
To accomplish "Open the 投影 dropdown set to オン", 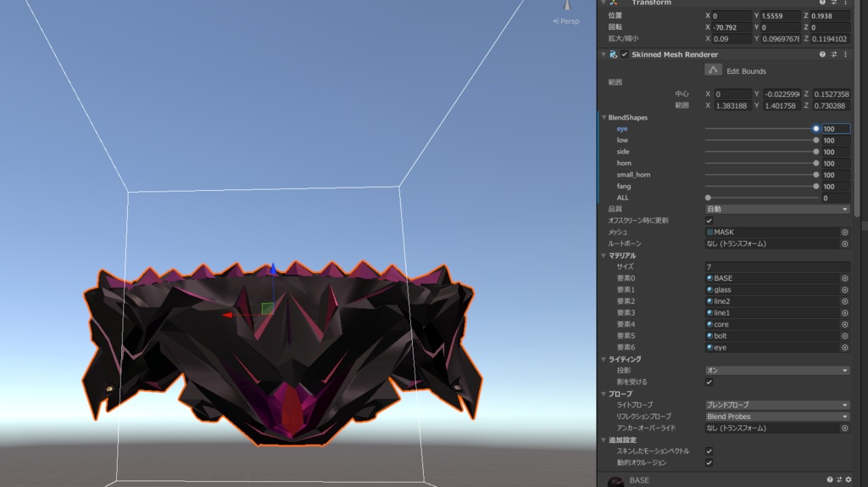I will tap(777, 371).
